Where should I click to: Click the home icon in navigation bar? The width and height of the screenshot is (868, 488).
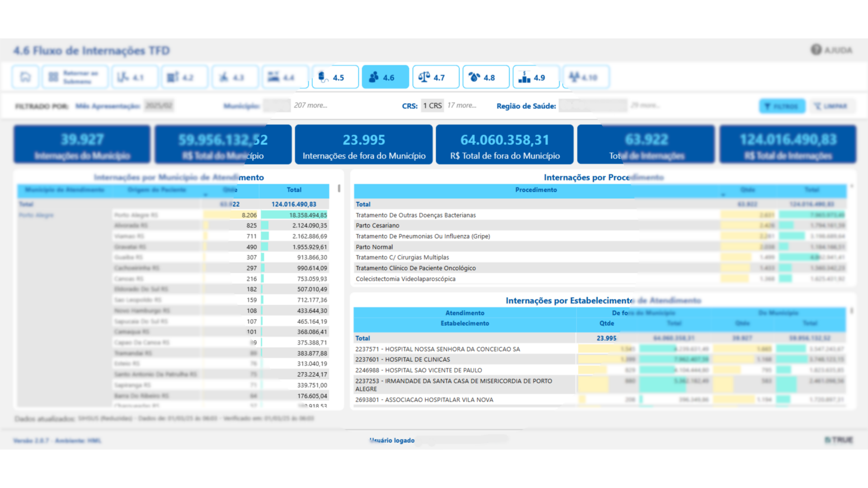click(x=25, y=77)
